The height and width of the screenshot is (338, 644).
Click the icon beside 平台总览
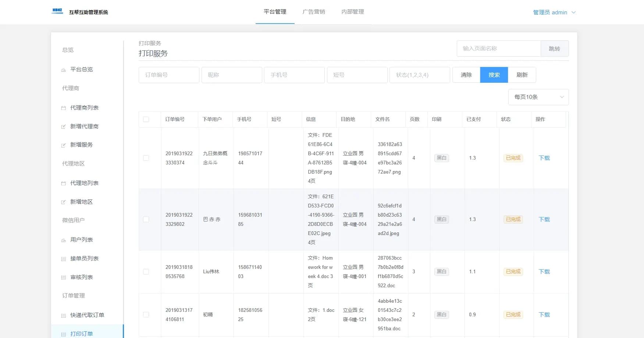(x=63, y=70)
